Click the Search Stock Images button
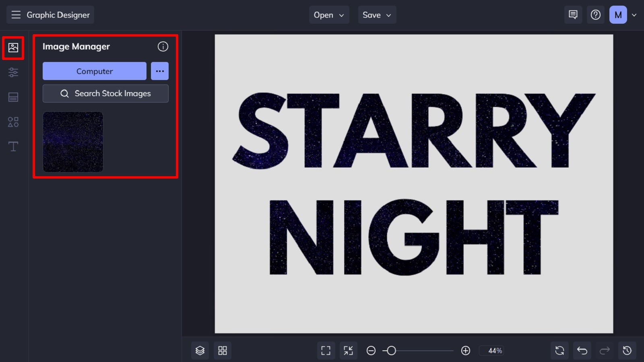 (x=105, y=93)
